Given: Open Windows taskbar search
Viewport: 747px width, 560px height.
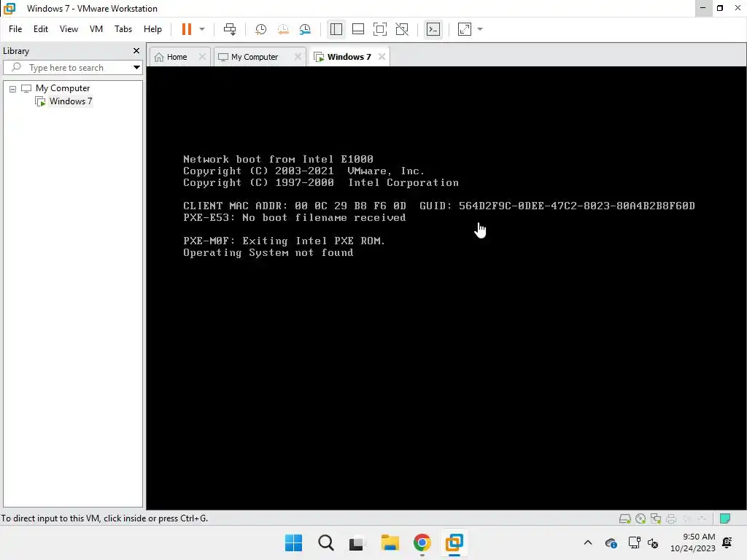Looking at the screenshot, I should 326,542.
